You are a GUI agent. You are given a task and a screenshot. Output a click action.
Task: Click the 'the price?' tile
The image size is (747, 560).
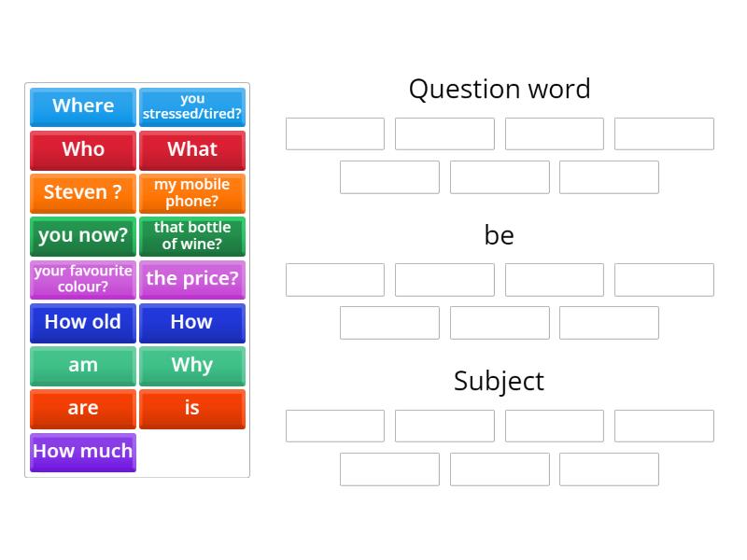(192, 279)
